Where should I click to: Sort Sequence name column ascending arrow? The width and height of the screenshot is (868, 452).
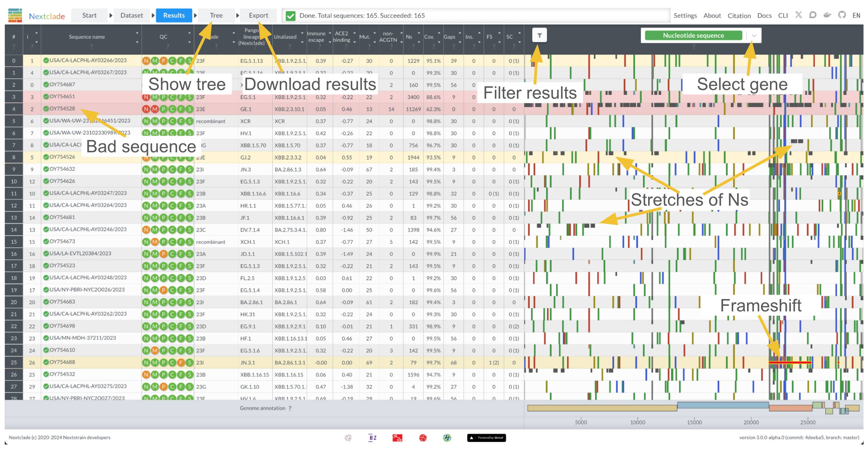coord(137,33)
